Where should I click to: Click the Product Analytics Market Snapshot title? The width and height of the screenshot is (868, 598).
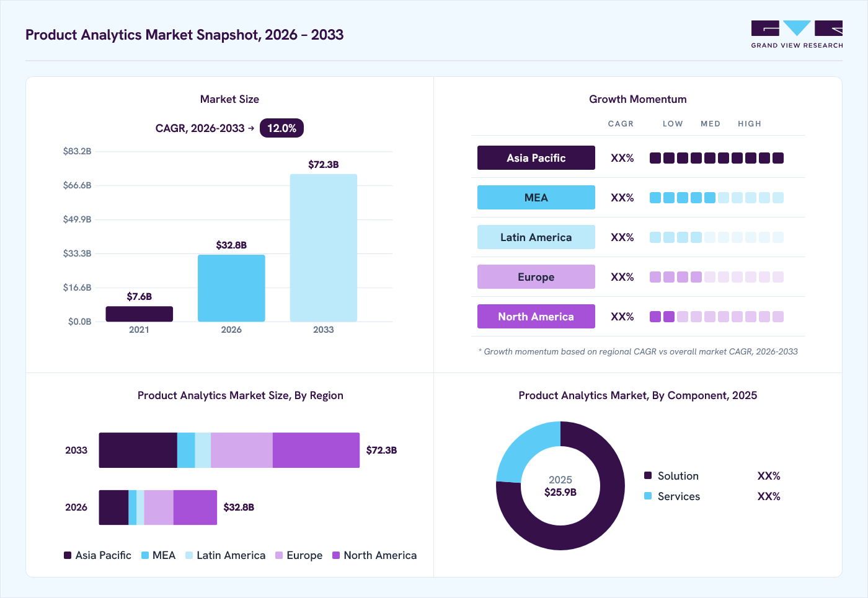[184, 35]
